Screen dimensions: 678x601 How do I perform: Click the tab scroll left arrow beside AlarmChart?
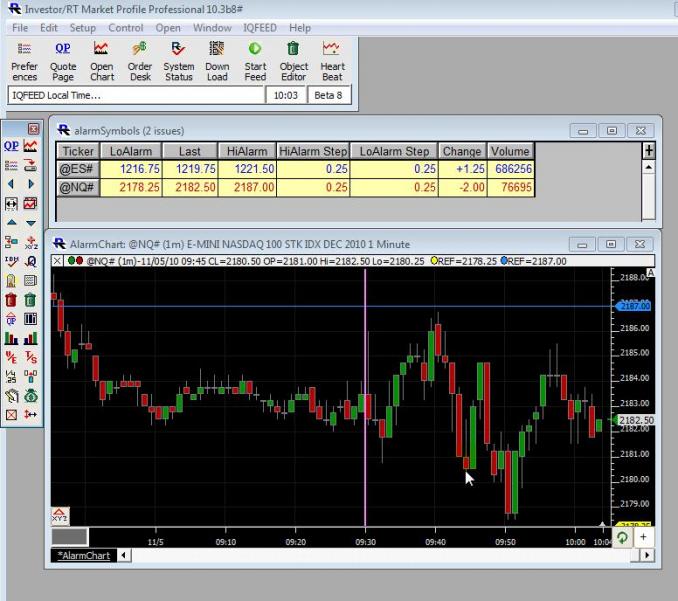coord(124,555)
